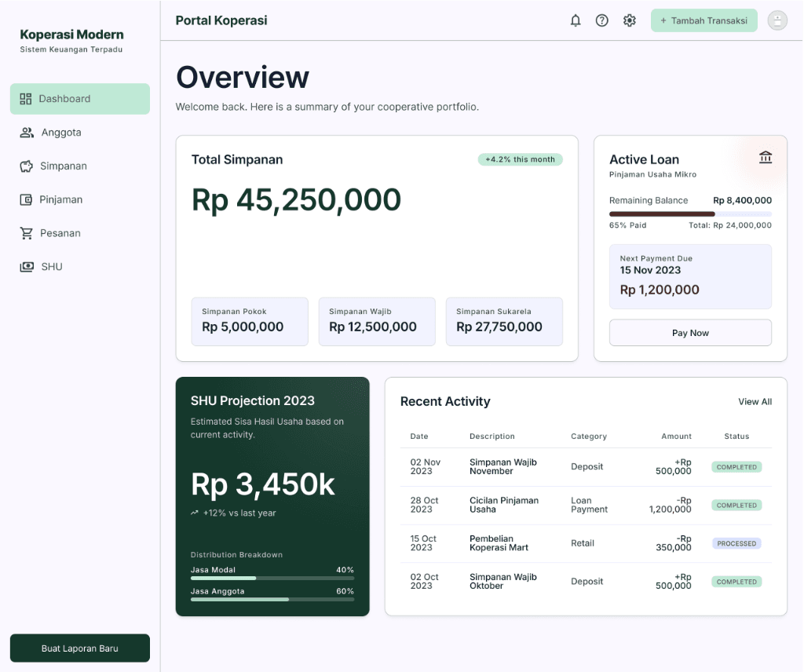Click the Distribution Breakdown label

click(x=236, y=554)
